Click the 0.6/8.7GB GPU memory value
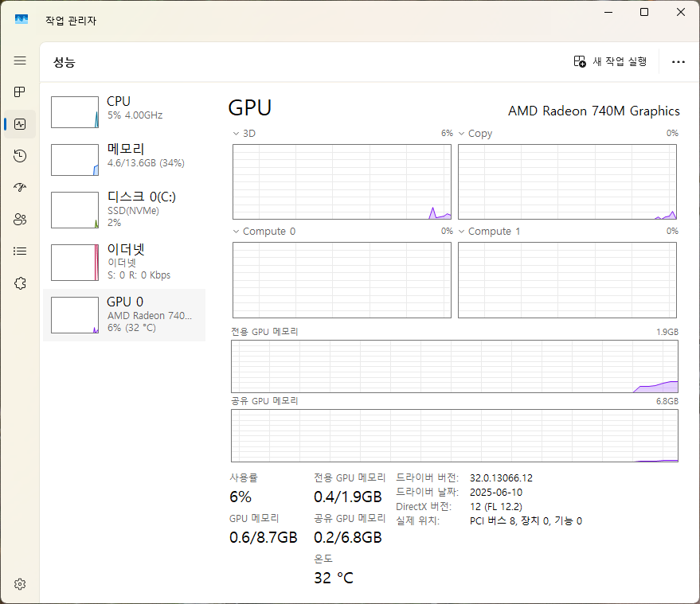 pyautogui.click(x=264, y=537)
